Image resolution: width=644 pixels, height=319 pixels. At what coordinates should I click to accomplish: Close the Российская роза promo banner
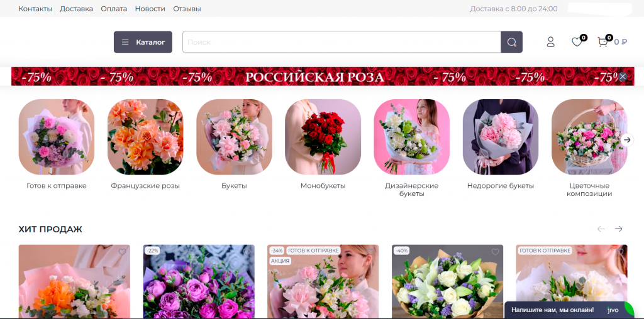[623, 77]
